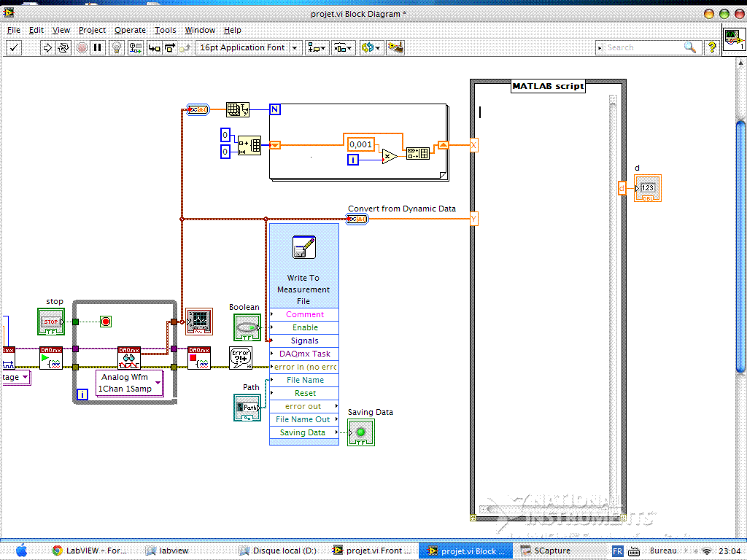Select the numeric indicator d terminal
The width and height of the screenshot is (747, 560).
(x=648, y=188)
